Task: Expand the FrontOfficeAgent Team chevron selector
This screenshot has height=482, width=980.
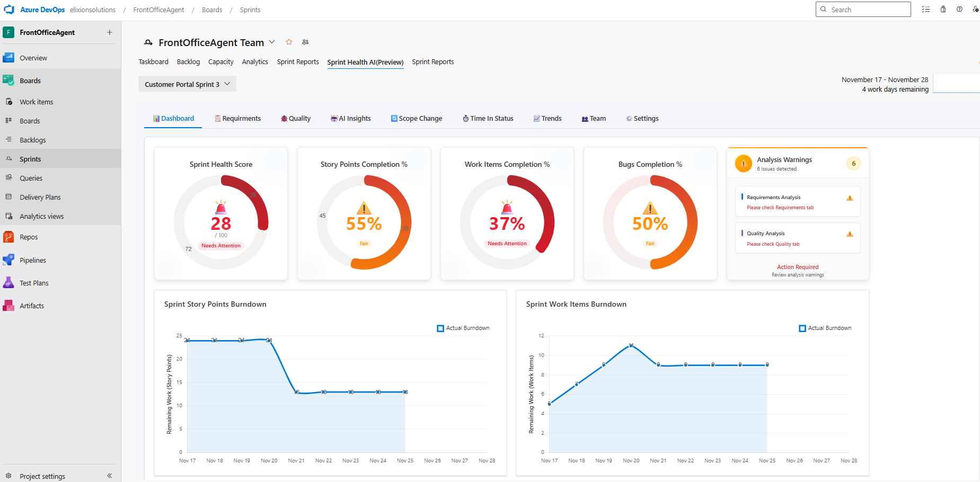Action: point(272,42)
